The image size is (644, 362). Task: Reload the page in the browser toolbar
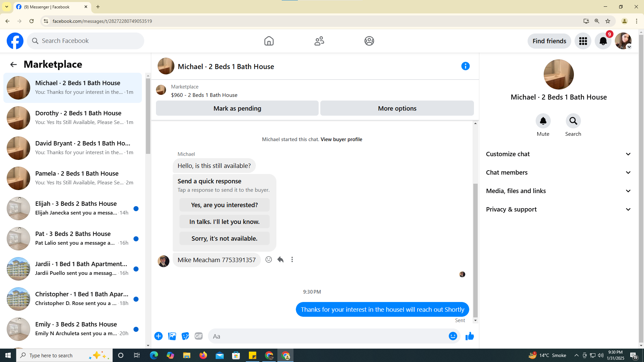pyautogui.click(x=32, y=21)
